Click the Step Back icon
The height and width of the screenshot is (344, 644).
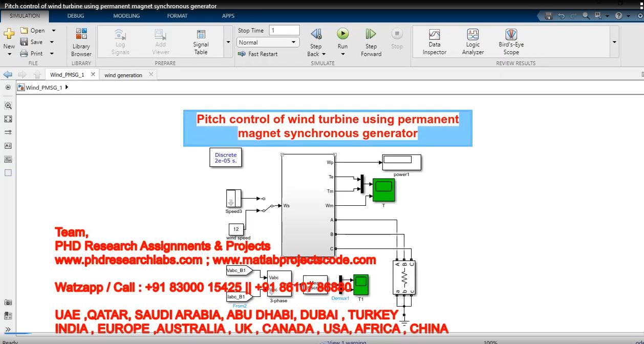(316, 34)
